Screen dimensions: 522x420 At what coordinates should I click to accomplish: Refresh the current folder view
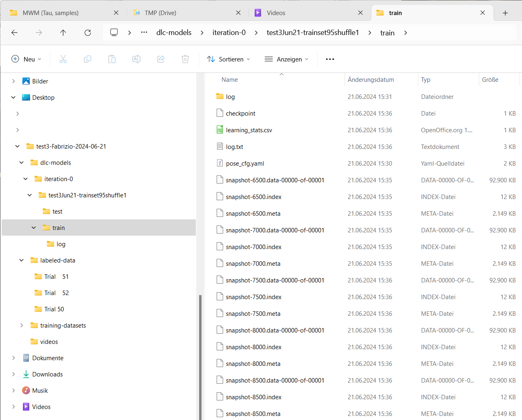pyautogui.click(x=88, y=33)
